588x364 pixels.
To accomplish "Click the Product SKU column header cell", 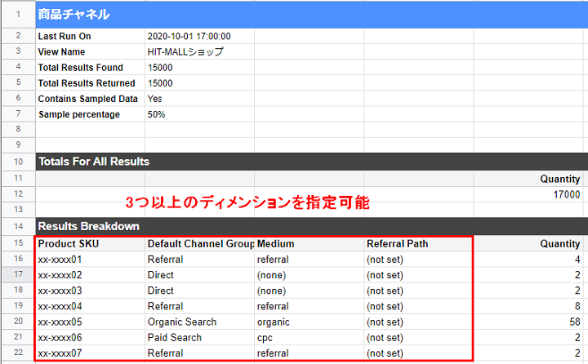I will pos(68,243).
